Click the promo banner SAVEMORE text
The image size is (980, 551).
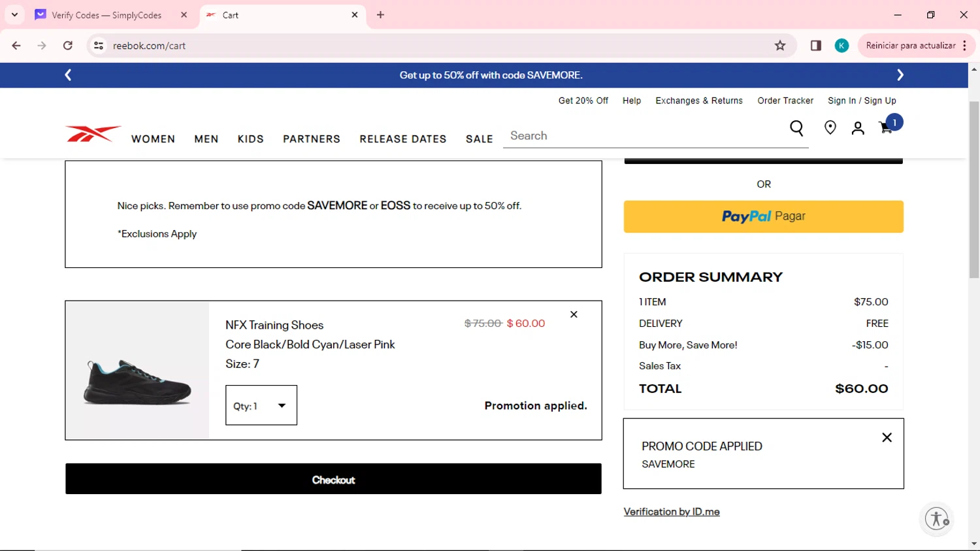pyautogui.click(x=555, y=75)
